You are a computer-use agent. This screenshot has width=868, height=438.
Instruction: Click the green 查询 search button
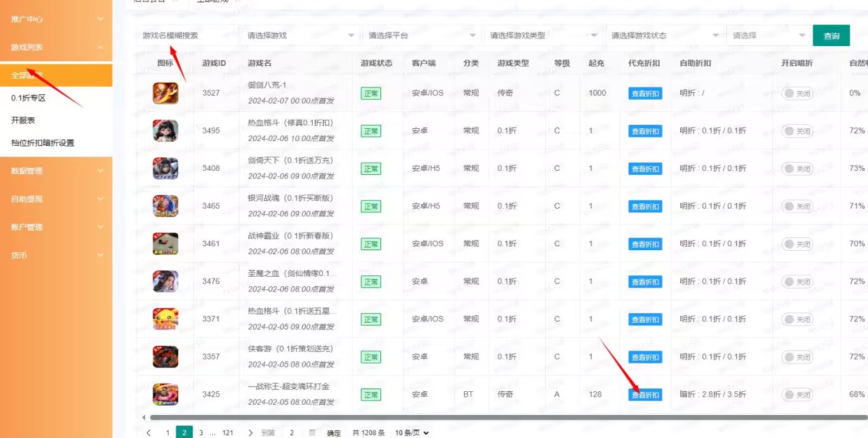831,35
